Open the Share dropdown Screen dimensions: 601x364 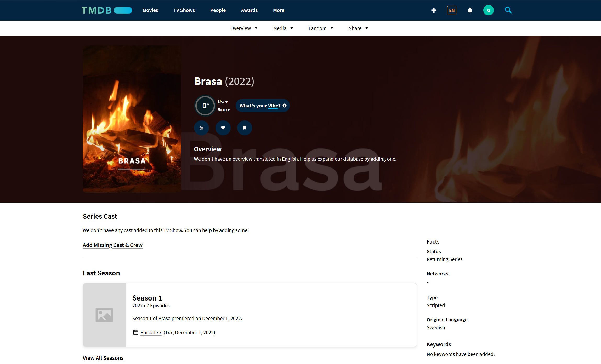(358, 28)
